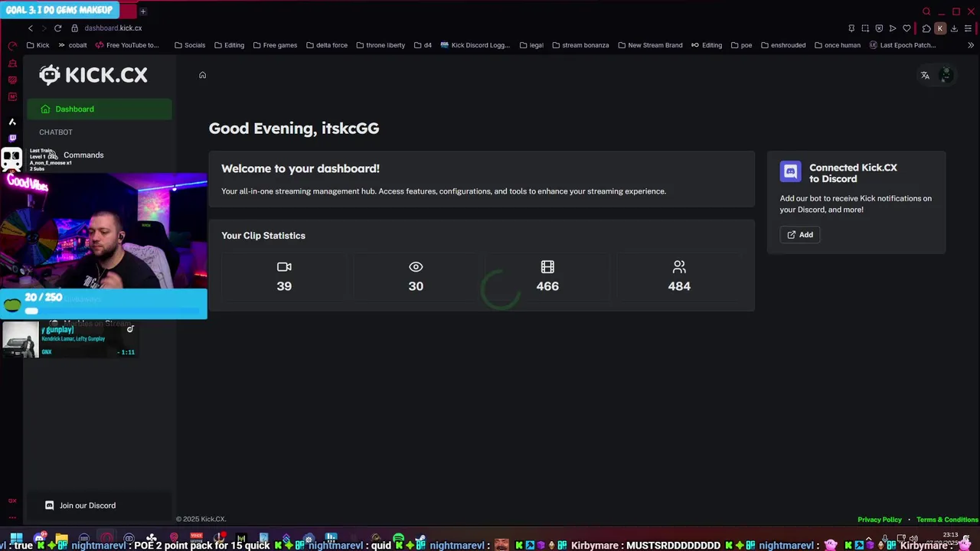Expand the Free games bookmark folder

[275, 45]
